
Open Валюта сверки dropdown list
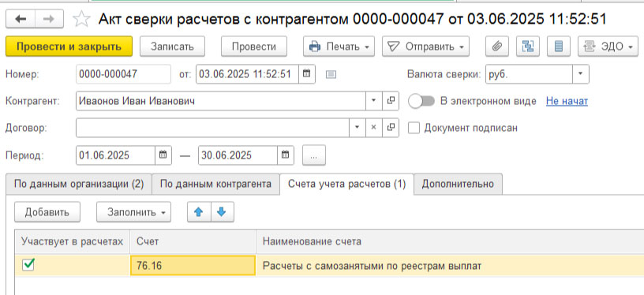click(x=580, y=74)
